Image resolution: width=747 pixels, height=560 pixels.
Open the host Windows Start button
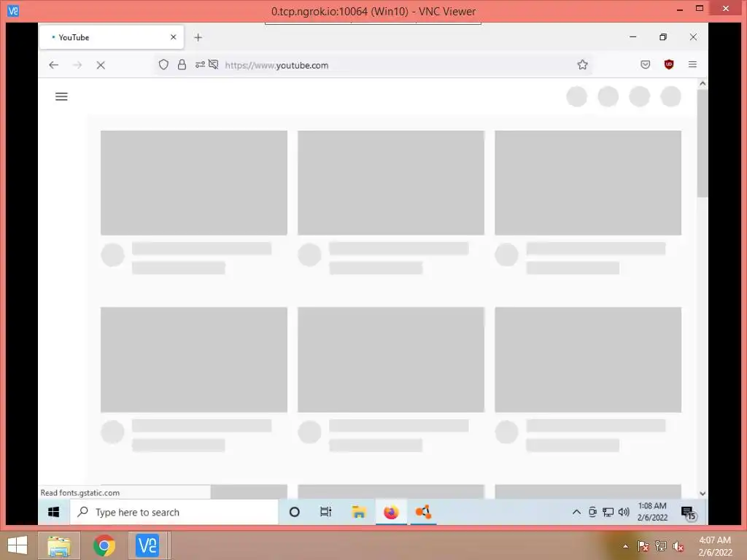tap(18, 545)
